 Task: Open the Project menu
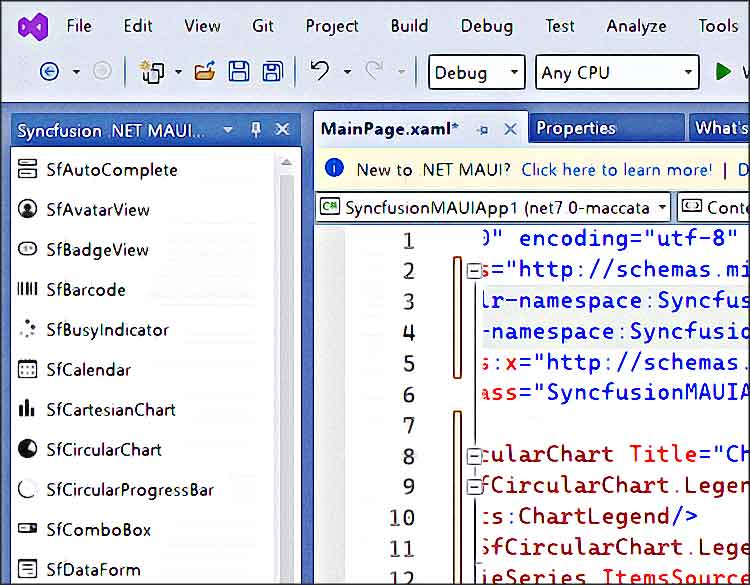pyautogui.click(x=332, y=26)
